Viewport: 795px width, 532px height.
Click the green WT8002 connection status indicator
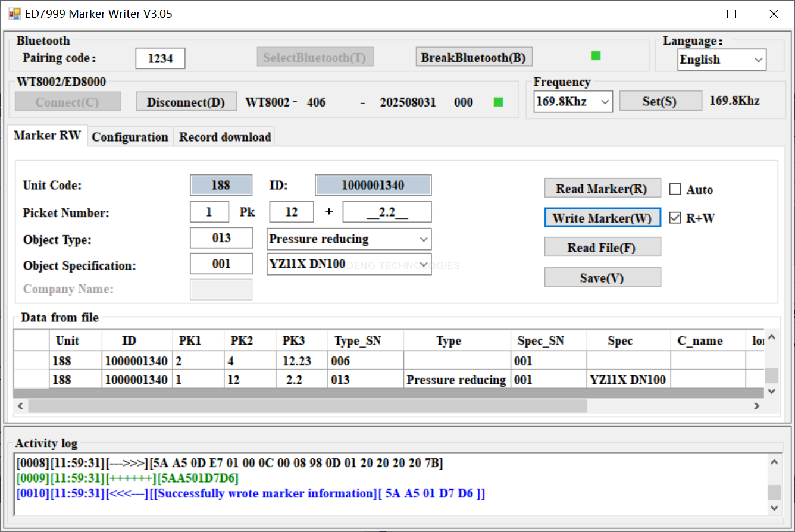pos(499,102)
